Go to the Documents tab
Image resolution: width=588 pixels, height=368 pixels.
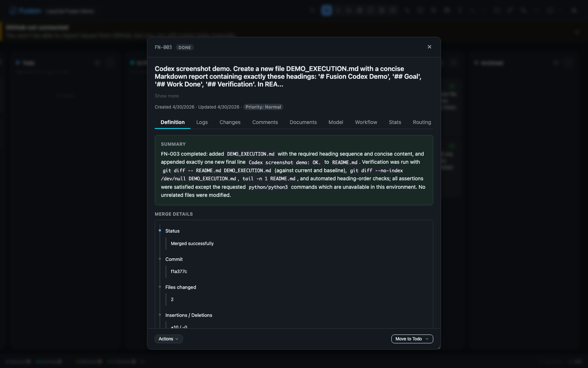pos(303,122)
